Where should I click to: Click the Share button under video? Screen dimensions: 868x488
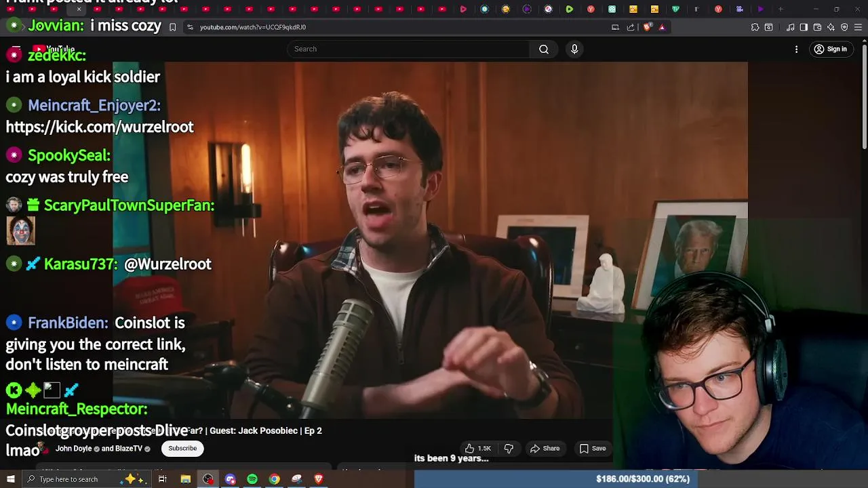tap(545, 448)
